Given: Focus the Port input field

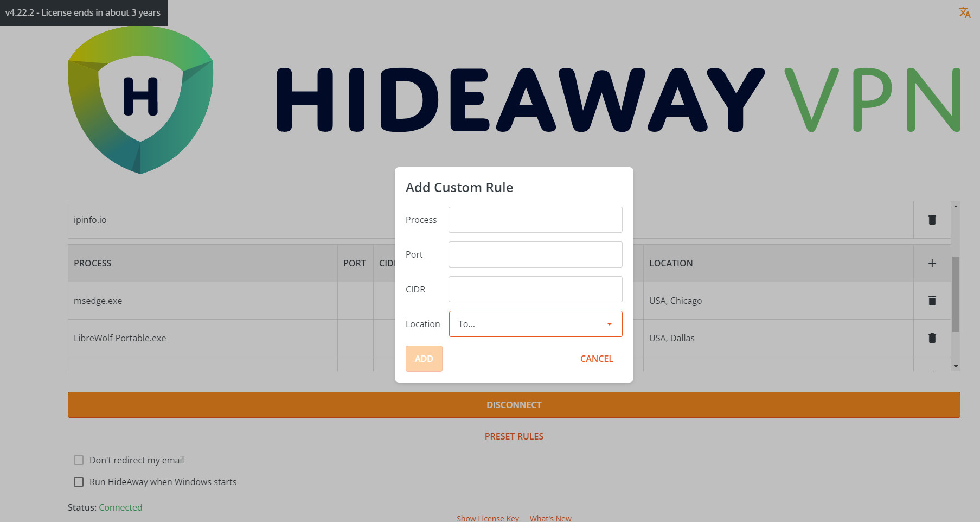Looking at the screenshot, I should click(535, 254).
